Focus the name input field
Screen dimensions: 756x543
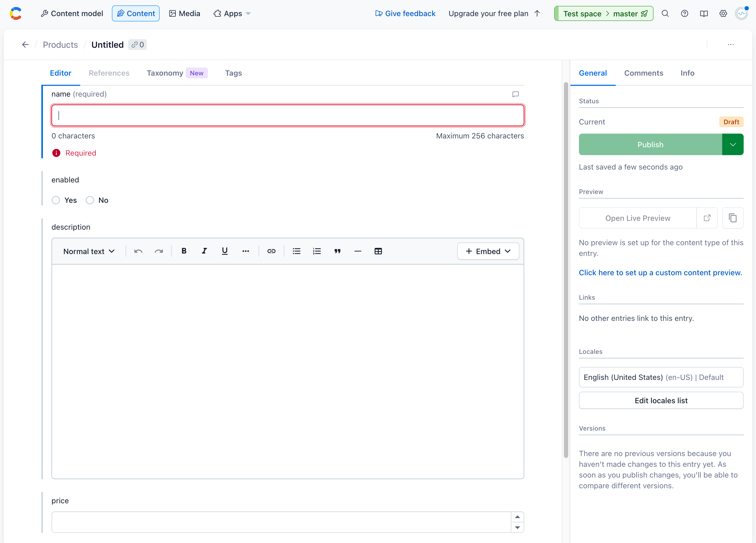point(288,115)
